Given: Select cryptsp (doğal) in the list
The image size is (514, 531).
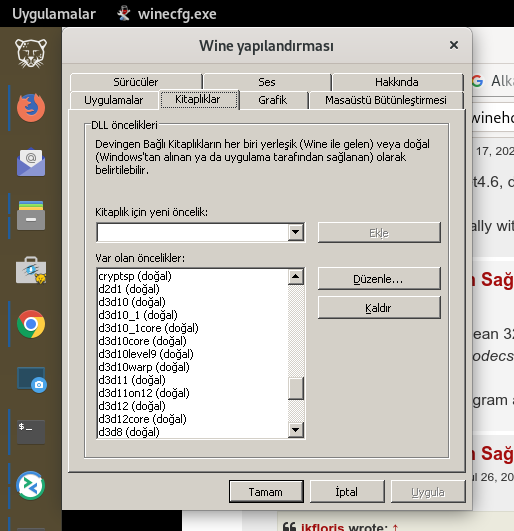Looking at the screenshot, I should (x=192, y=276).
